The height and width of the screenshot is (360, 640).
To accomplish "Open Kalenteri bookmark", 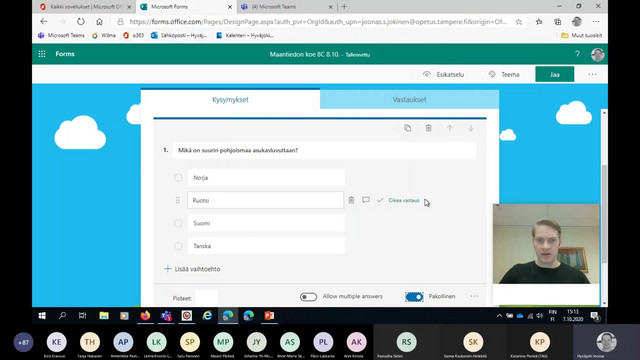I will (x=244, y=36).
